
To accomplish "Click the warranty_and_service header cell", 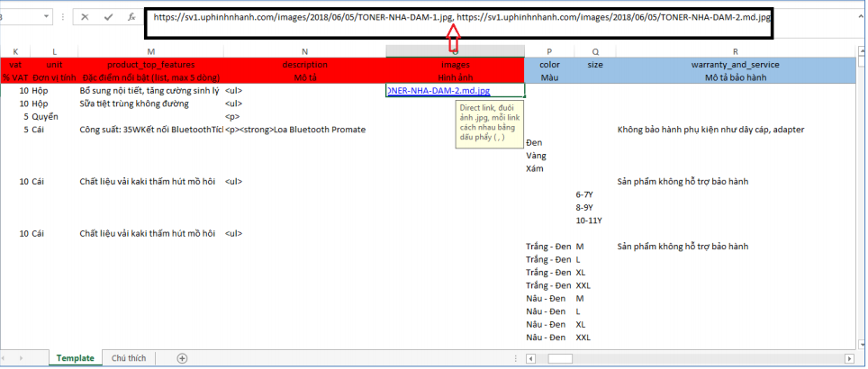I will coord(735,65).
